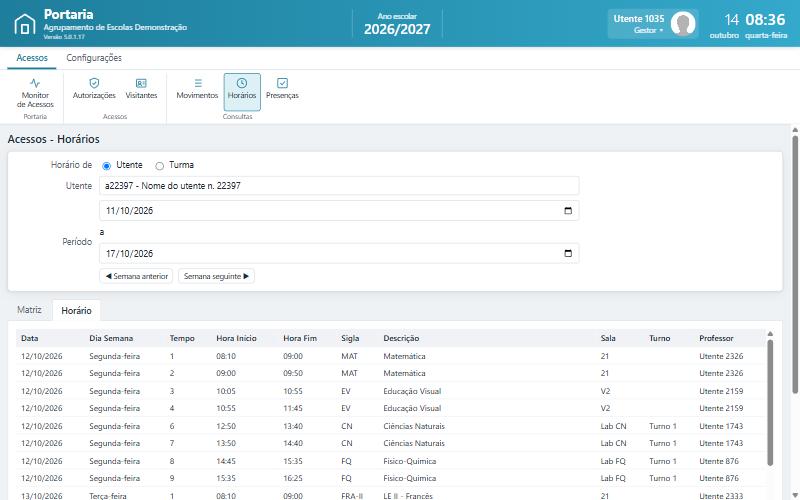Click the Portaria home icon
Viewport: 800px width, 500px height.
point(24,24)
